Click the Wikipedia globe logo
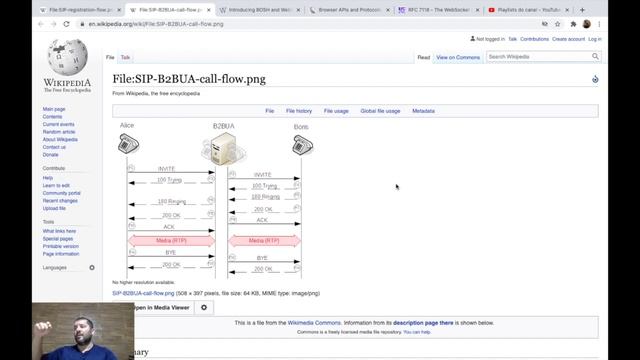The image size is (640, 360). tap(67, 57)
